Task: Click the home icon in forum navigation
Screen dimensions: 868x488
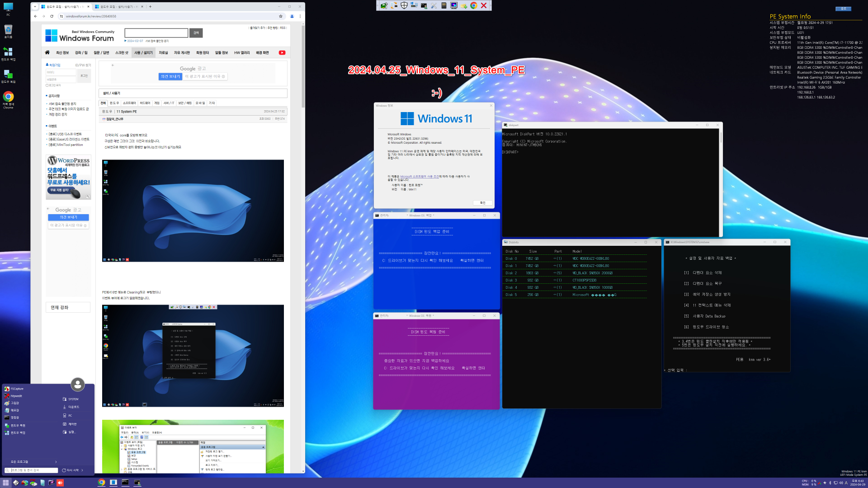Action: [x=47, y=52]
